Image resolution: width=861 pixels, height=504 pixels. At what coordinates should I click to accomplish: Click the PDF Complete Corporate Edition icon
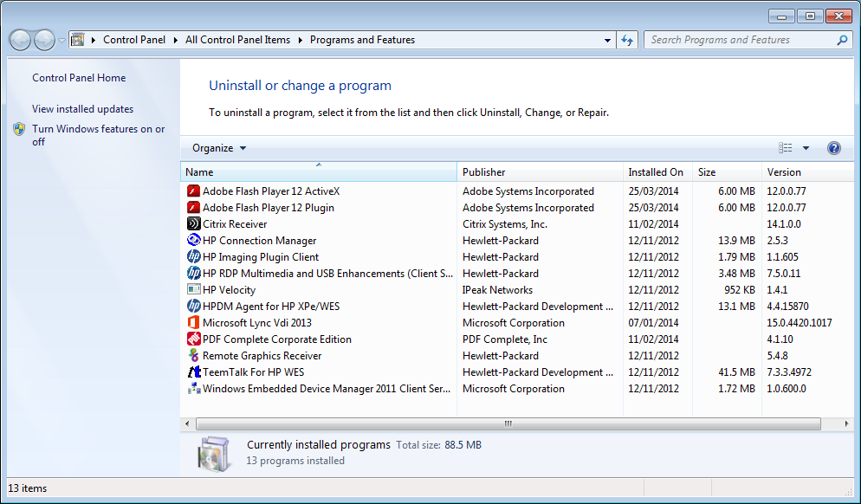pos(194,339)
